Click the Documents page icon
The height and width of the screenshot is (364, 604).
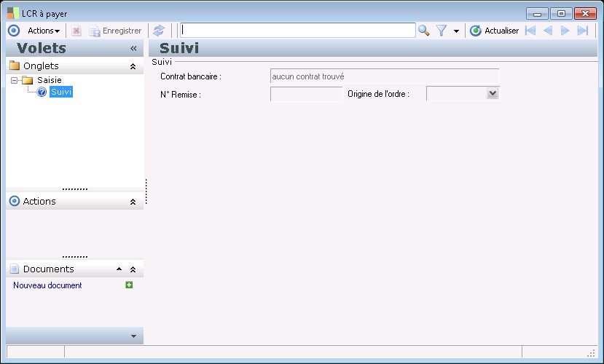click(15, 269)
